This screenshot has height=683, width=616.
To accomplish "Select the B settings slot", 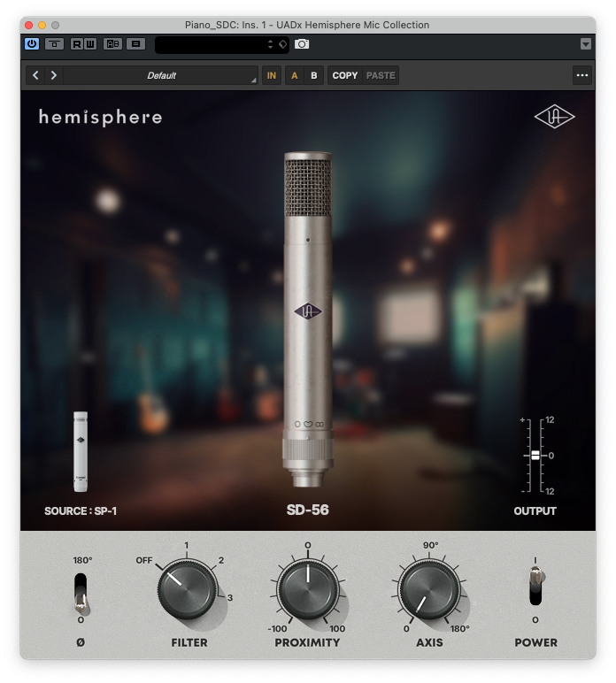I will tap(313, 75).
